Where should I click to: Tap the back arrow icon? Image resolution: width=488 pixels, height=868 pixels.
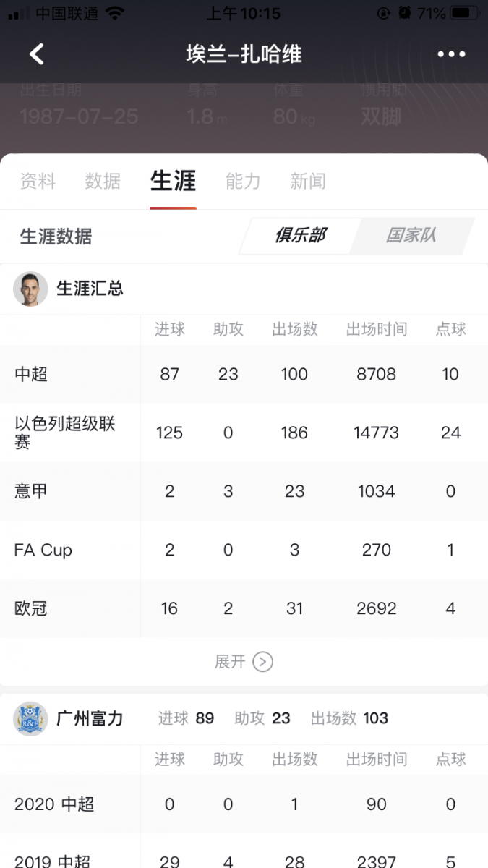[x=36, y=54]
